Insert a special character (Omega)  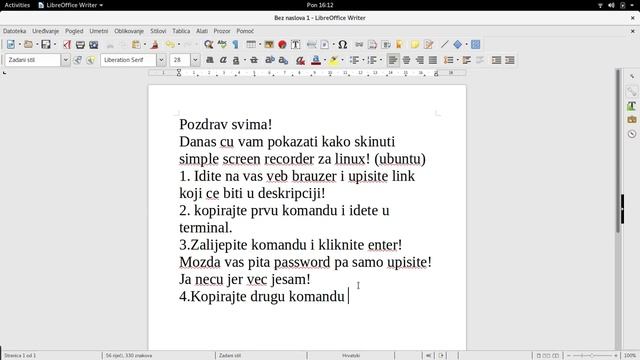(x=342, y=44)
